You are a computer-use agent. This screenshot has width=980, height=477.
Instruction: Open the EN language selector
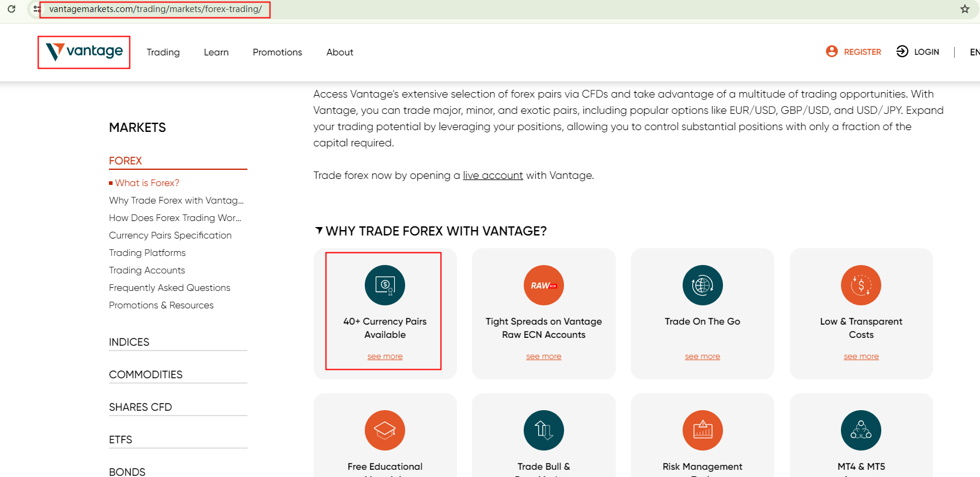pyautogui.click(x=975, y=52)
